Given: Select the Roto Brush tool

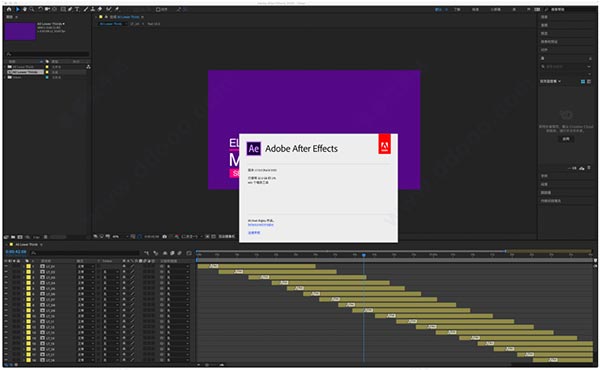Looking at the screenshot, I should [x=109, y=9].
